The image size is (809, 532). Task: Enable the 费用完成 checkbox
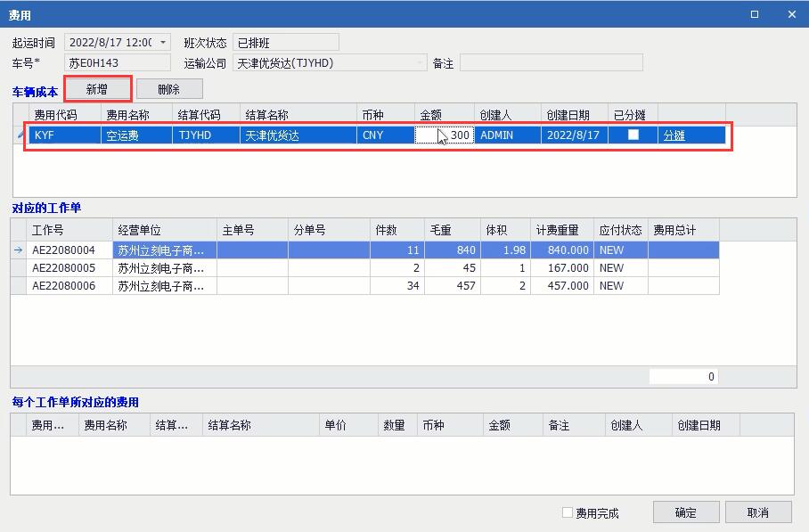click(x=568, y=512)
